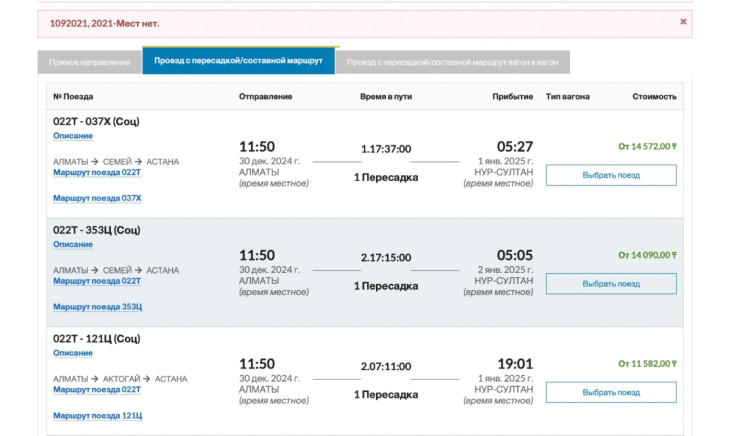Click the 'Стоимость' column header
The image size is (740, 436).
pos(654,97)
